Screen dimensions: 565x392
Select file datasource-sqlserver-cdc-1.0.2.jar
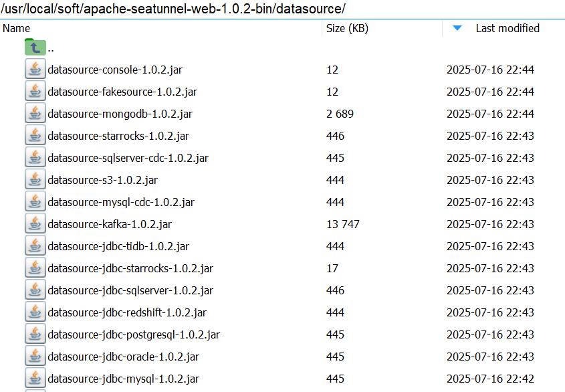coord(128,158)
